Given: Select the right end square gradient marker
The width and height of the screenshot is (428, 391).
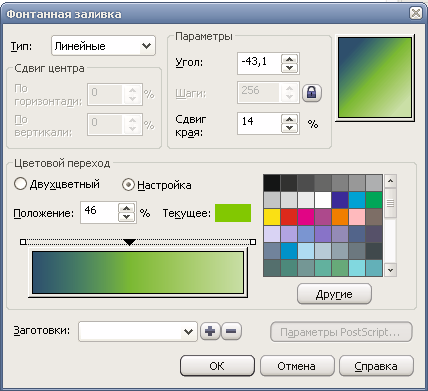Looking at the screenshot, I should 253,242.
